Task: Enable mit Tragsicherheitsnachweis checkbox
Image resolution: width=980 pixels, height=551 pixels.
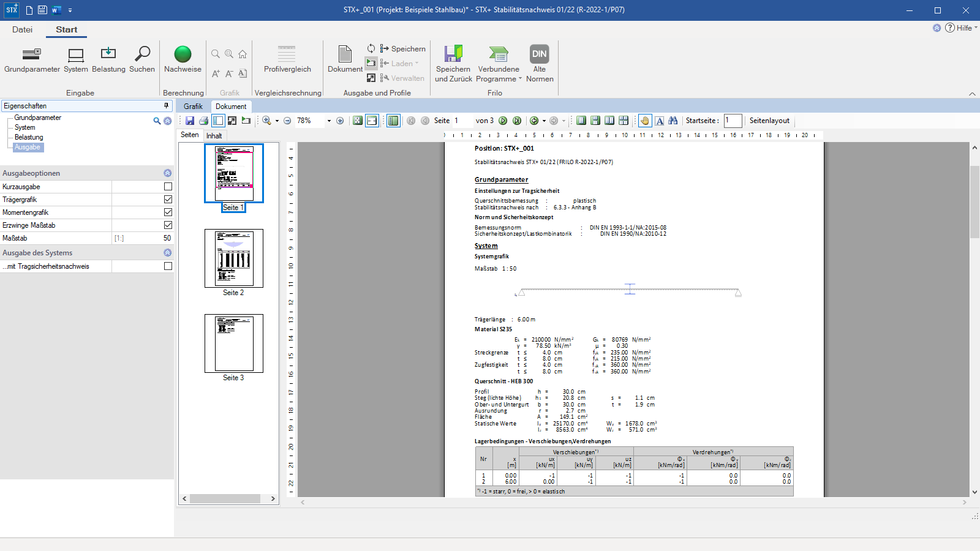Action: click(x=168, y=266)
